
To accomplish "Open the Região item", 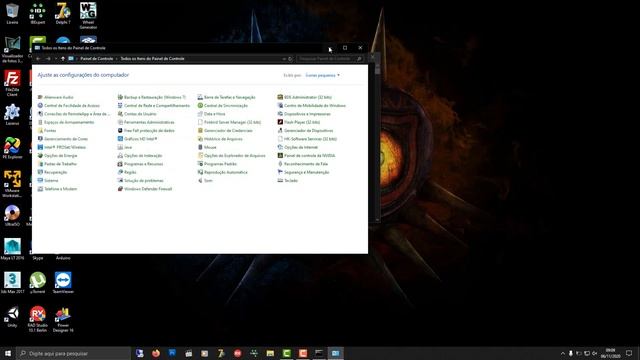I will (127, 172).
